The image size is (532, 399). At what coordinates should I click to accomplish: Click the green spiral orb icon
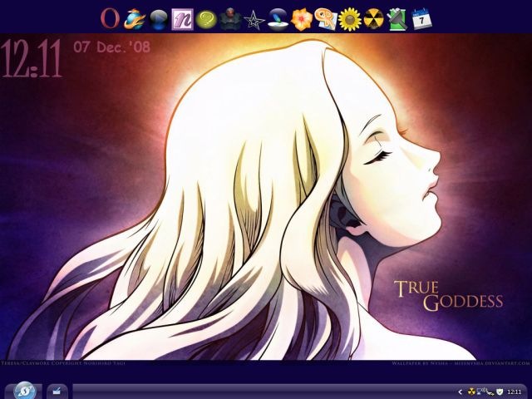pos(206,20)
